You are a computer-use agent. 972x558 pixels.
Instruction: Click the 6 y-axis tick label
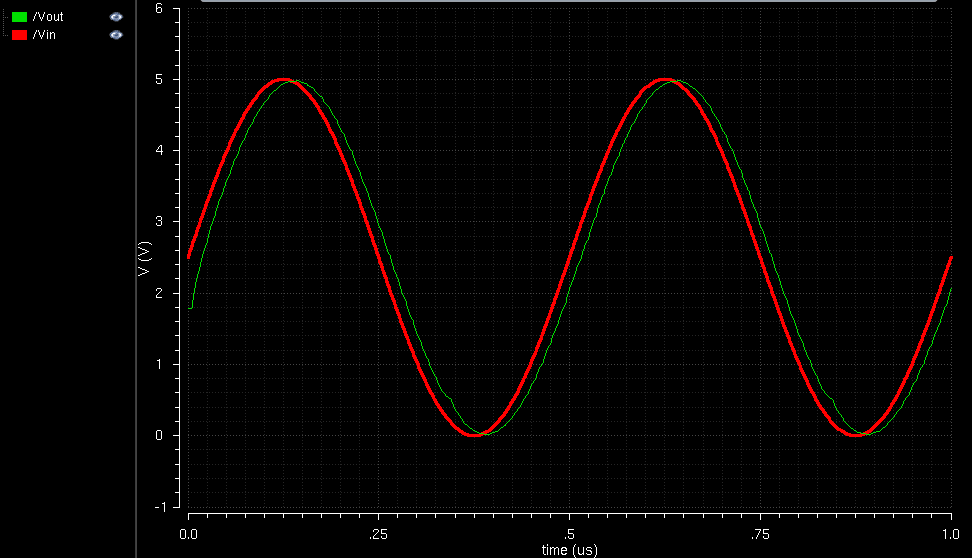pos(159,8)
